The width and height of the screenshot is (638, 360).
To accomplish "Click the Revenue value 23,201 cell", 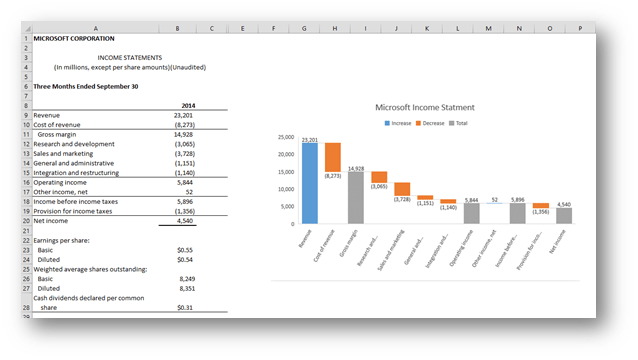I will [x=177, y=115].
